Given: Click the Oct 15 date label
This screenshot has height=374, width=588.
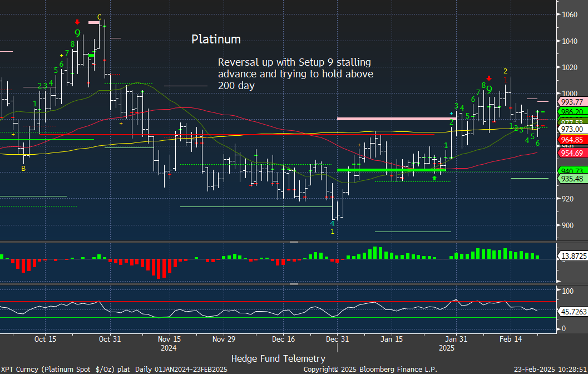Looking at the screenshot, I should (x=45, y=339).
